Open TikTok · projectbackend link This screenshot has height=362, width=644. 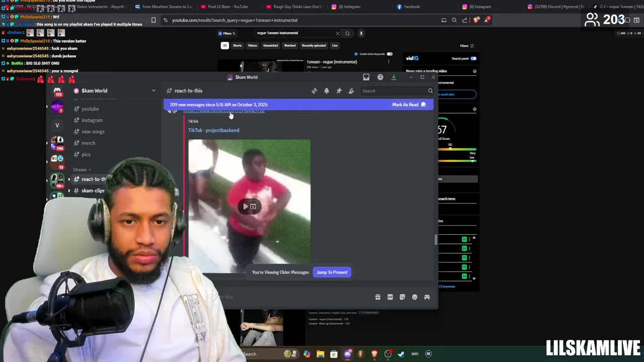click(213, 130)
